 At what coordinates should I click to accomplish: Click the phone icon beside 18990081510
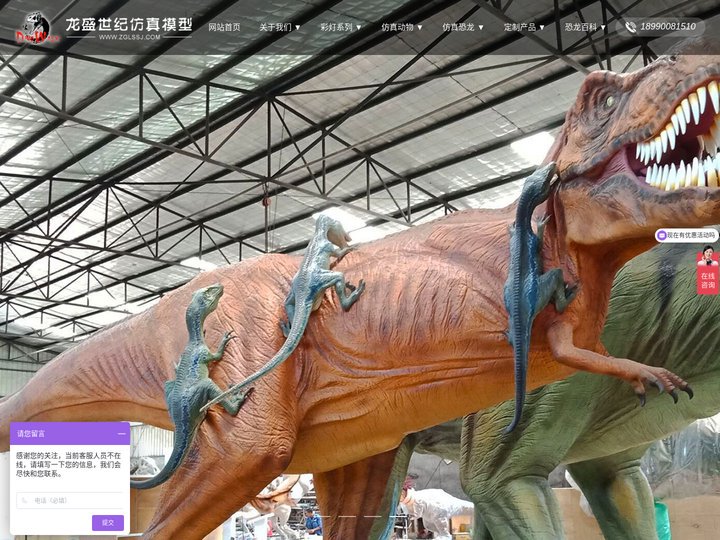coord(630,27)
